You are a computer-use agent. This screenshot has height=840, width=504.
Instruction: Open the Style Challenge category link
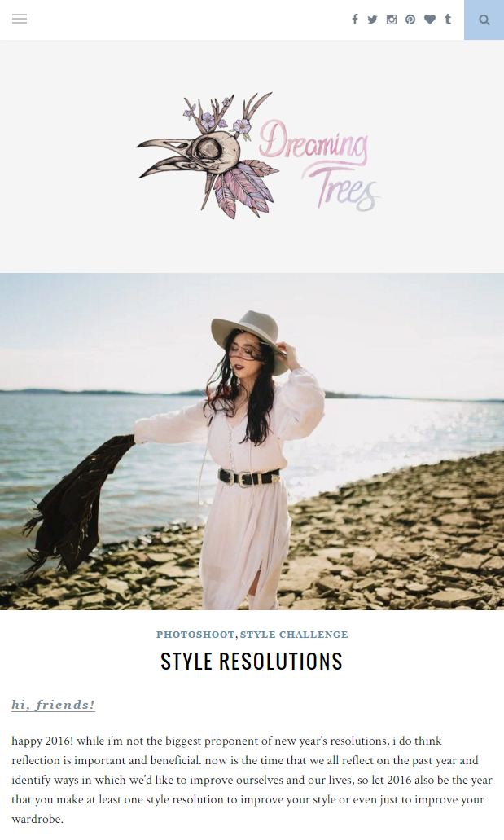tap(294, 635)
